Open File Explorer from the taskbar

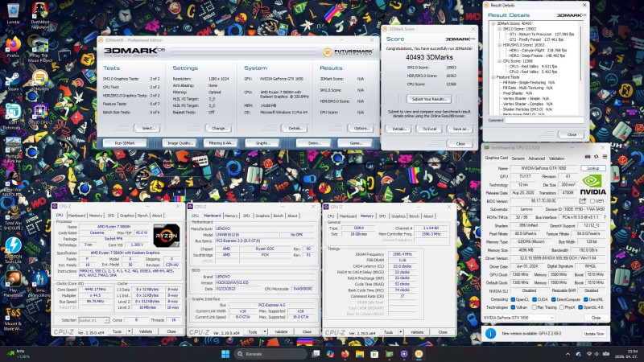pos(360,354)
